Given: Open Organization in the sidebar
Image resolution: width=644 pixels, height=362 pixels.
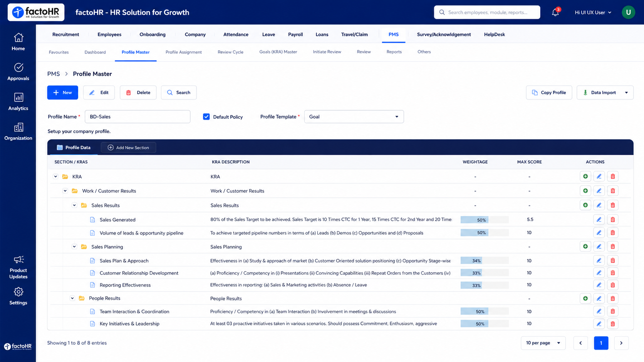Looking at the screenshot, I should pos(18,132).
